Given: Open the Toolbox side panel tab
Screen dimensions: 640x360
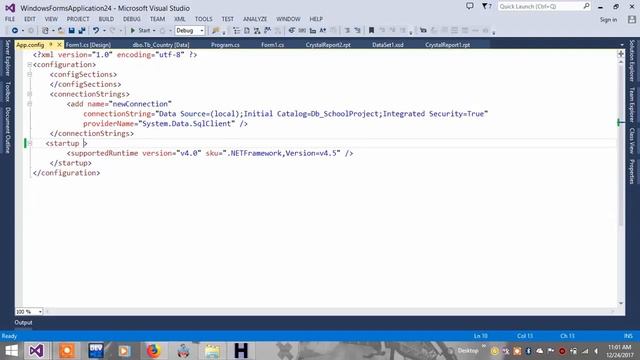Looking at the screenshot, I should pyautogui.click(x=7, y=91).
